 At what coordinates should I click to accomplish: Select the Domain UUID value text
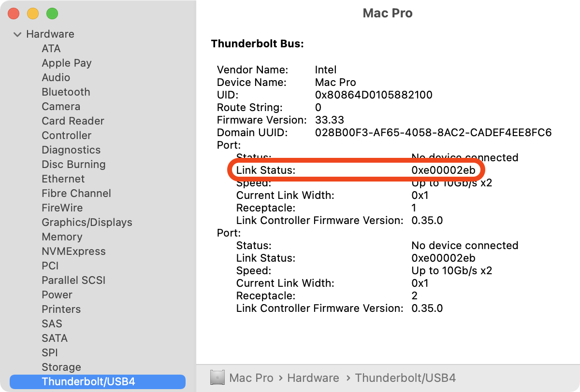click(x=433, y=132)
